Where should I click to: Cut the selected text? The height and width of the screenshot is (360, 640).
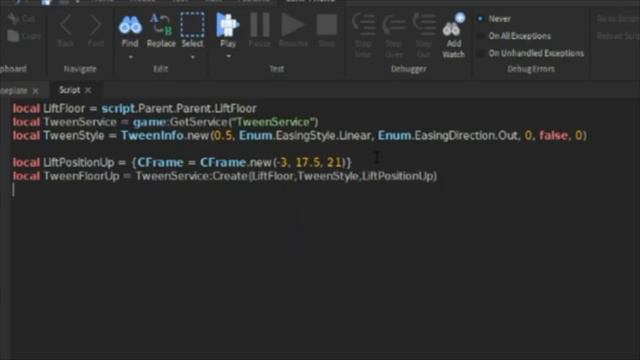(22, 18)
